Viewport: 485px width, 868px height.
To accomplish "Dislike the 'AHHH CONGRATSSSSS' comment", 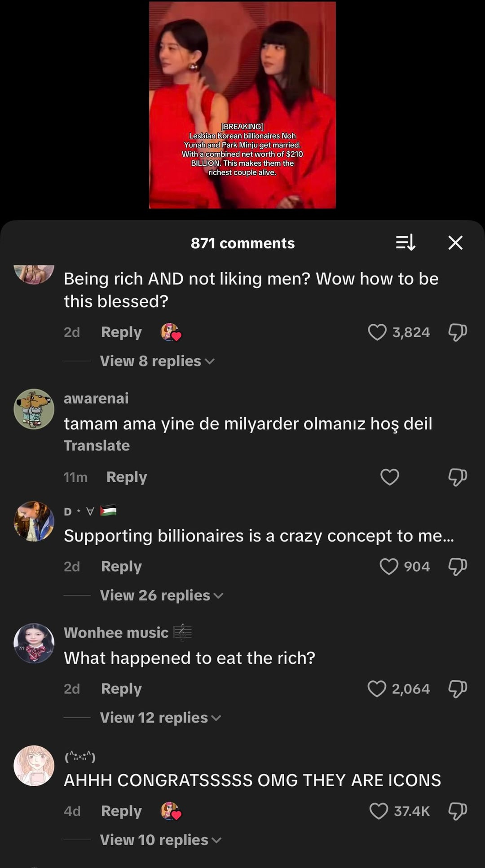I will [458, 811].
